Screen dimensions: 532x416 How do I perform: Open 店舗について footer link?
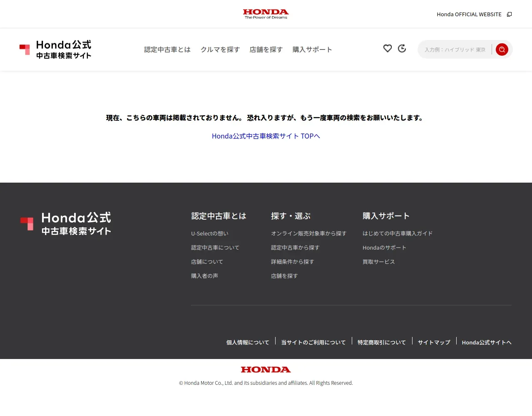pos(207,262)
